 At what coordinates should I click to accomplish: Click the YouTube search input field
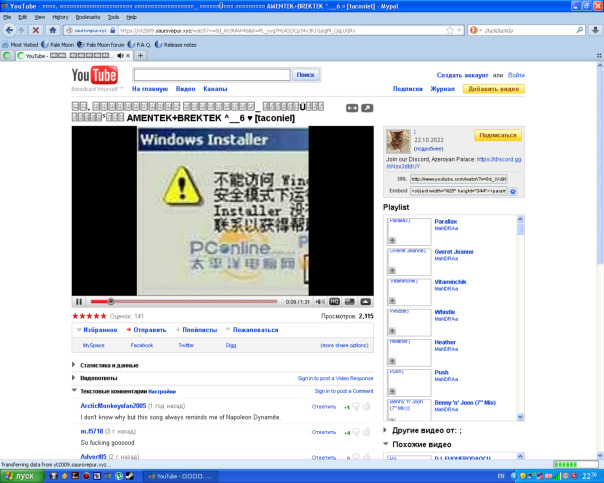click(x=211, y=75)
